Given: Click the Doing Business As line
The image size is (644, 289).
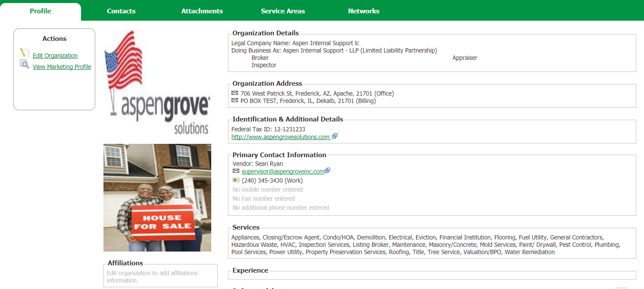Looking at the screenshot, I should click(334, 50).
